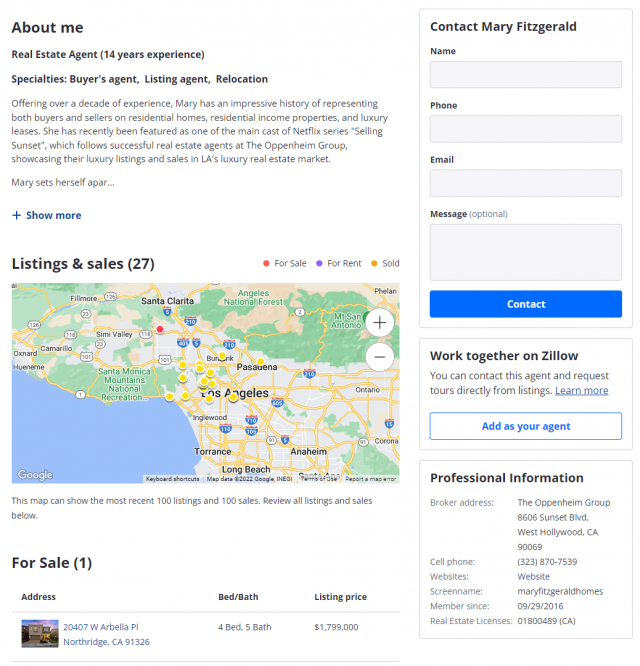This screenshot has height=666, width=640.
Task: Focus the Email input field
Action: click(x=525, y=183)
